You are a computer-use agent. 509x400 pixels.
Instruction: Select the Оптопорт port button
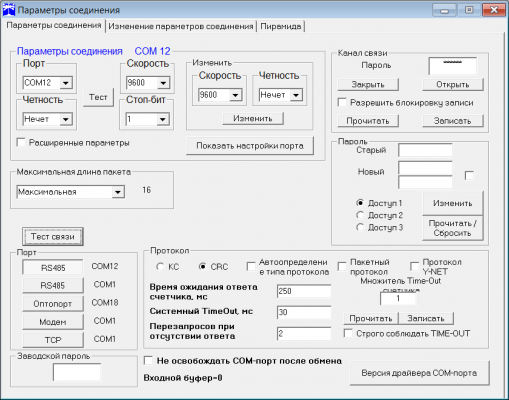click(53, 304)
